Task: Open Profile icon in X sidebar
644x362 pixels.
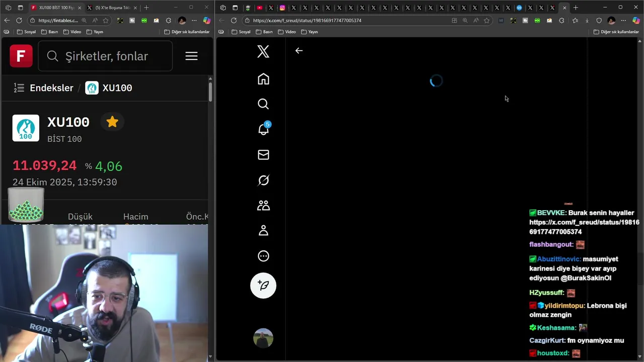Action: pyautogui.click(x=263, y=230)
